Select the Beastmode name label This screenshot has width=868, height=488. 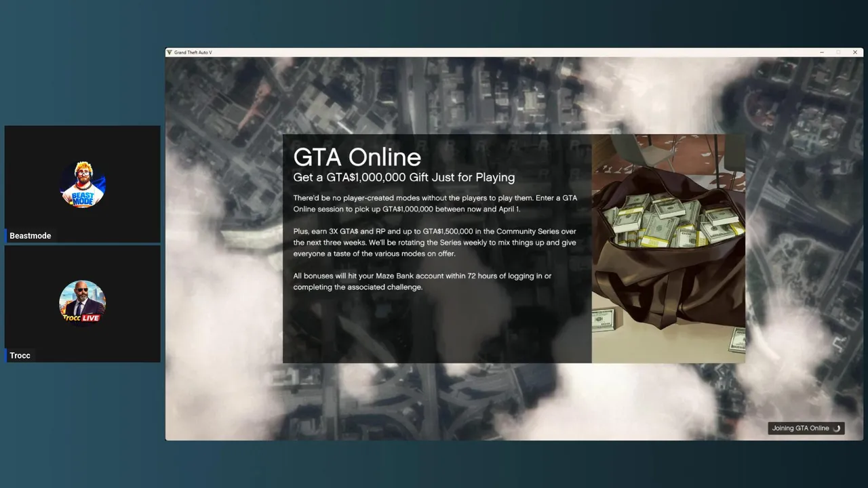pos(31,236)
